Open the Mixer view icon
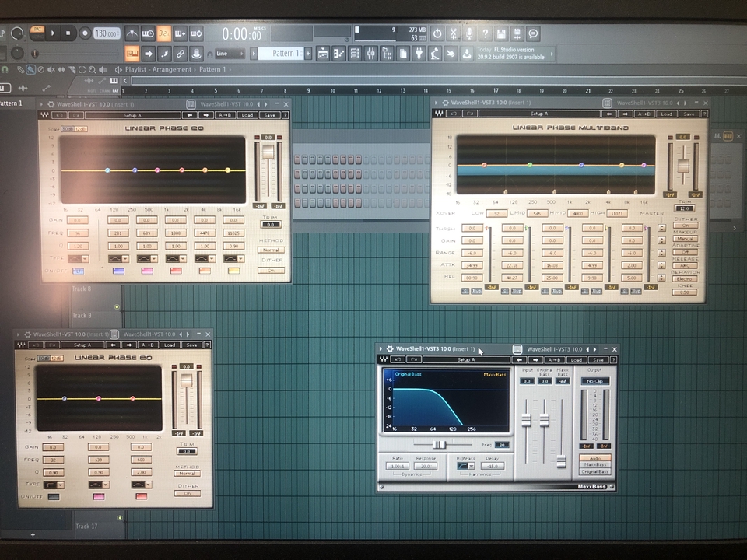Screen dimensions: 747x560 [x=370, y=54]
